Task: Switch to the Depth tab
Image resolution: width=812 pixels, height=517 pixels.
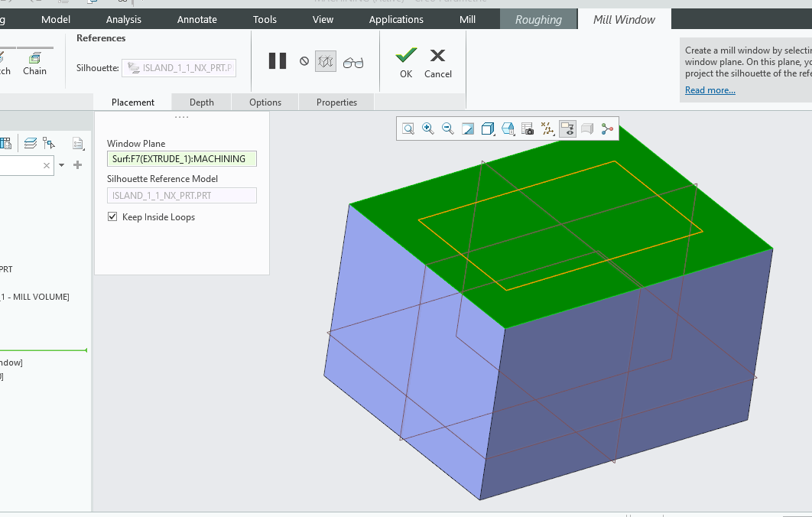Action: [x=201, y=102]
